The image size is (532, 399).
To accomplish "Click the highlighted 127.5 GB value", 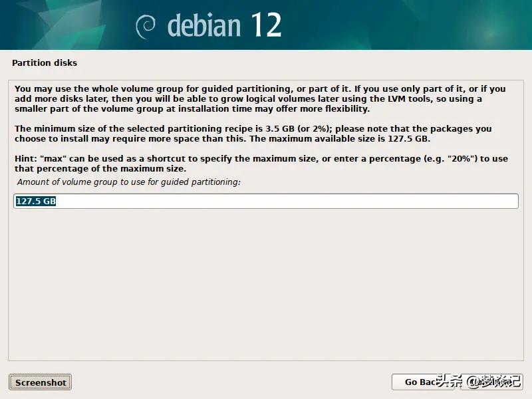I will tap(36, 201).
